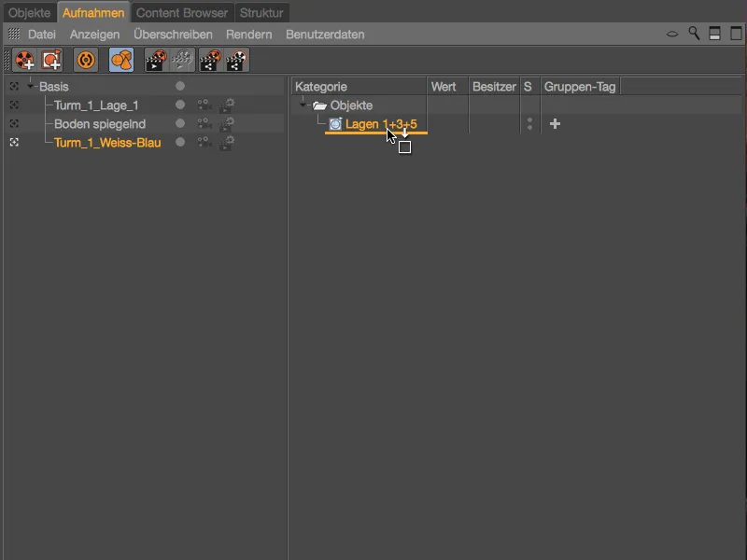Click the single-pane layout icon

pos(736,34)
